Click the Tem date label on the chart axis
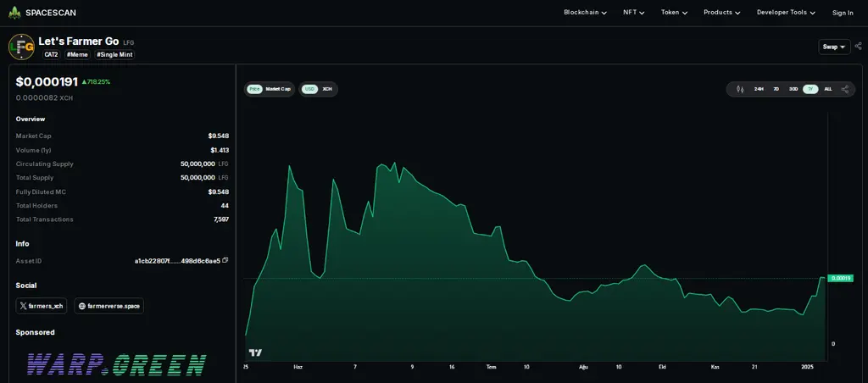Image resolution: width=868 pixels, height=383 pixels. point(491,367)
